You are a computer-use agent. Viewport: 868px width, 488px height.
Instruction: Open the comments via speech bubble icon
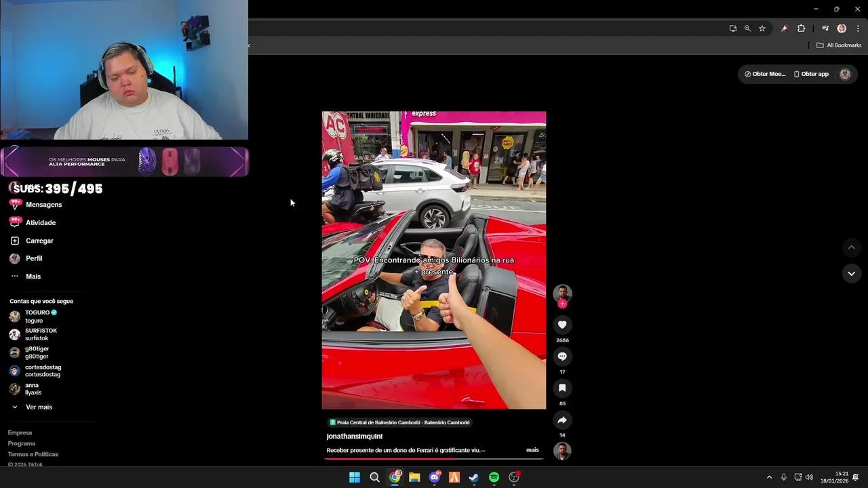(561, 356)
